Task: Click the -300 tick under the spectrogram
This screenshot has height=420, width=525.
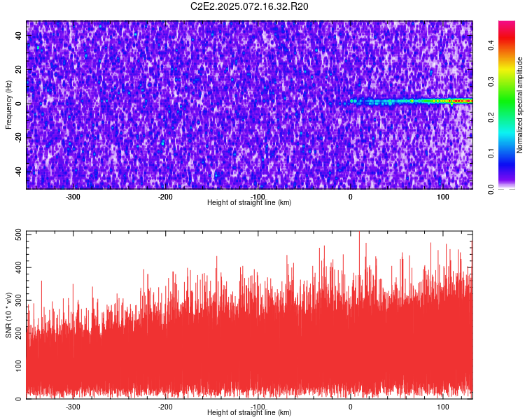Action: pos(73,197)
